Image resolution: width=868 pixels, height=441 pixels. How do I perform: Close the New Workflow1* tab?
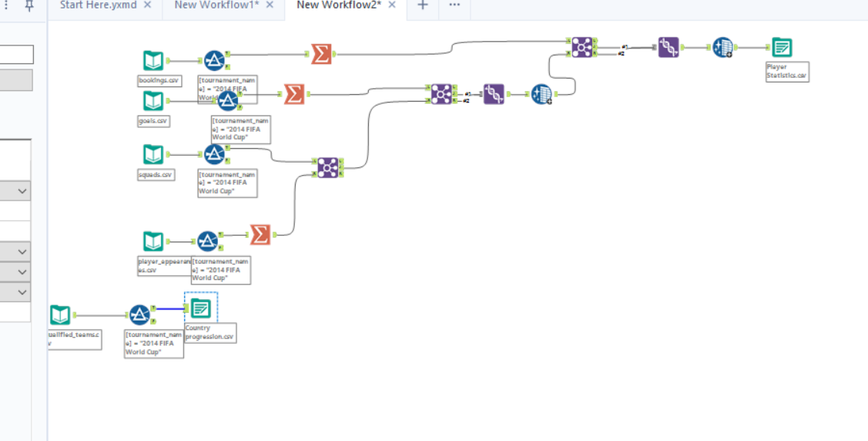click(270, 5)
